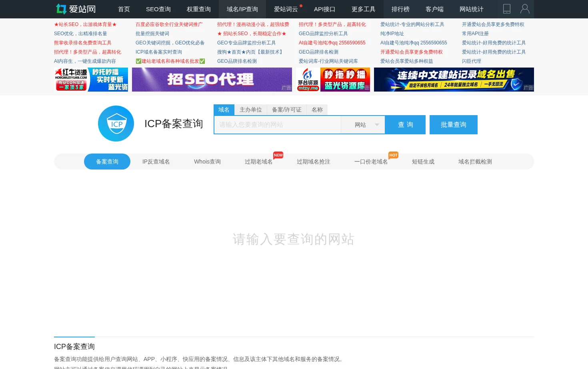Open the 权重查询 menu
The image size is (588, 369).
coord(199,9)
